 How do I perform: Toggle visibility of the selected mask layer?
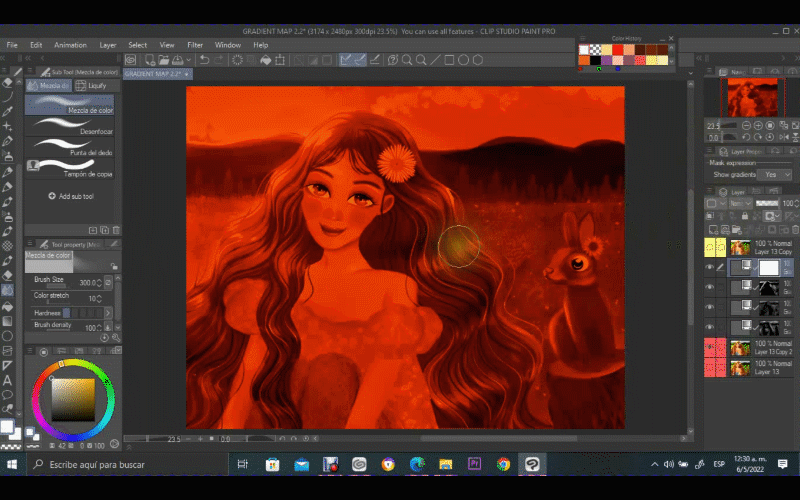(710, 267)
